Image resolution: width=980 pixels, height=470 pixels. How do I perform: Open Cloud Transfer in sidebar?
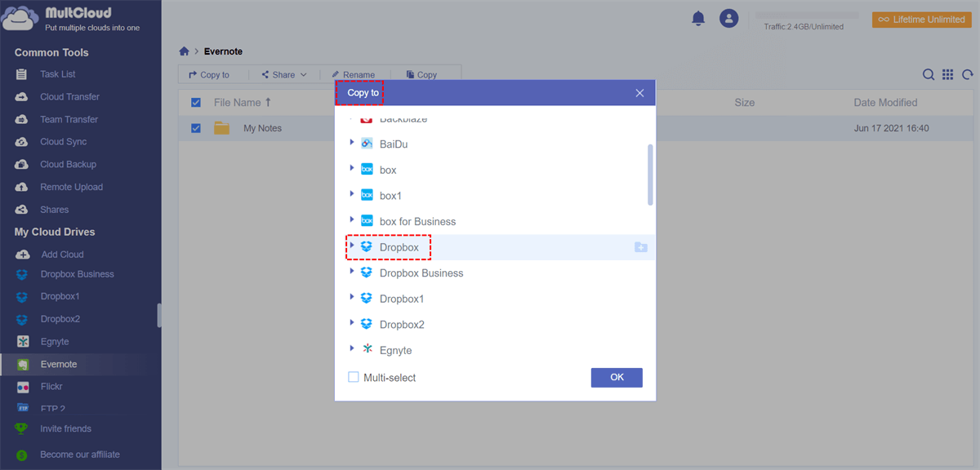coord(69,96)
